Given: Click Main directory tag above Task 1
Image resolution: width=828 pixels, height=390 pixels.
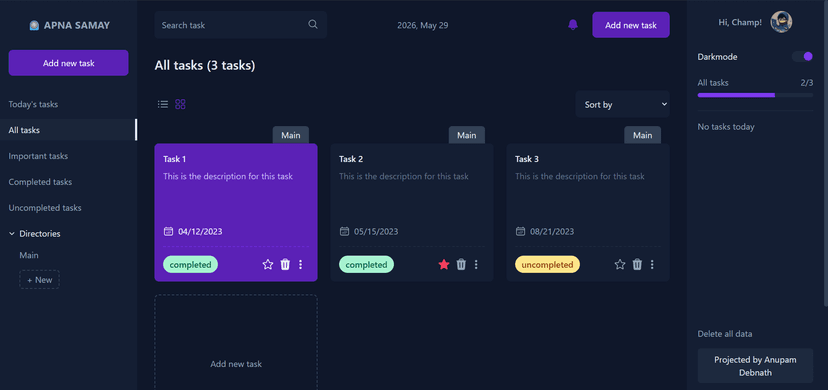Looking at the screenshot, I should pyautogui.click(x=290, y=135).
